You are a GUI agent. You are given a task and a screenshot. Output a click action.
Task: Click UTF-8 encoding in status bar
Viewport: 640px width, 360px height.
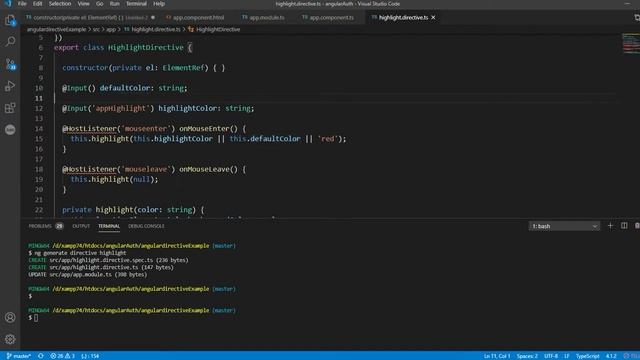pyautogui.click(x=551, y=356)
